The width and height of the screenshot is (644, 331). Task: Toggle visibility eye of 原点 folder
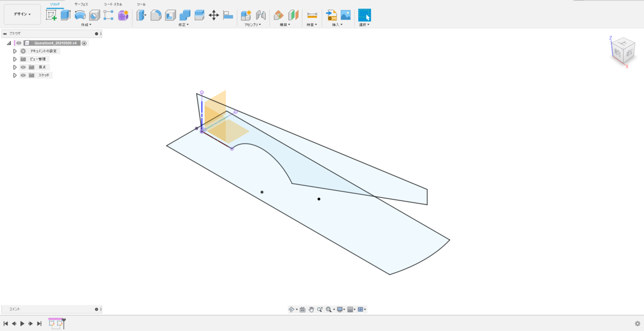(23, 67)
